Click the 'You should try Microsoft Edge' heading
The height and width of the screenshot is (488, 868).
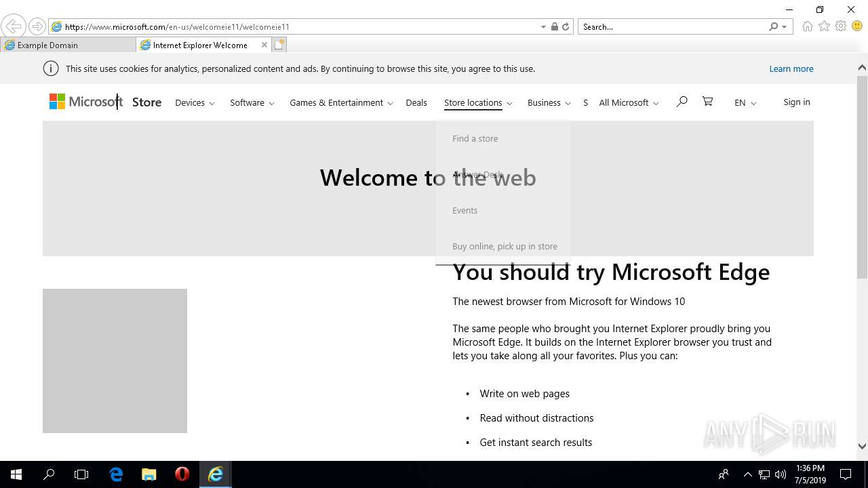(611, 272)
